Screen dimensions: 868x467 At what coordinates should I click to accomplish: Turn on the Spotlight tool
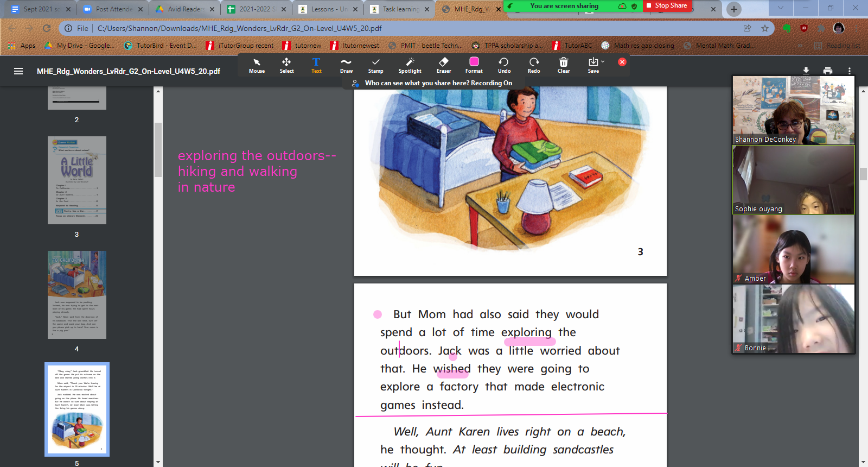tap(410, 65)
